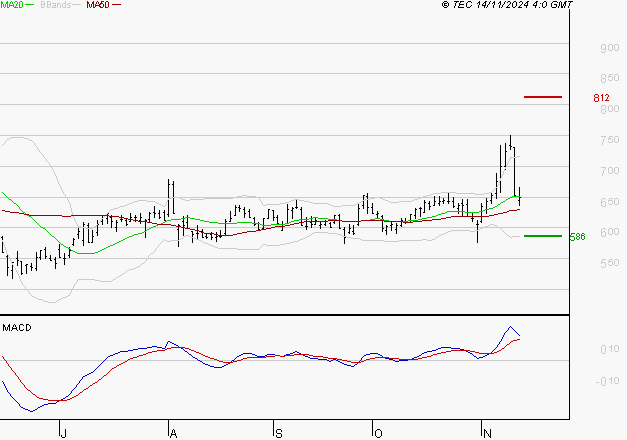Click the November price peak candlestick

(510, 150)
